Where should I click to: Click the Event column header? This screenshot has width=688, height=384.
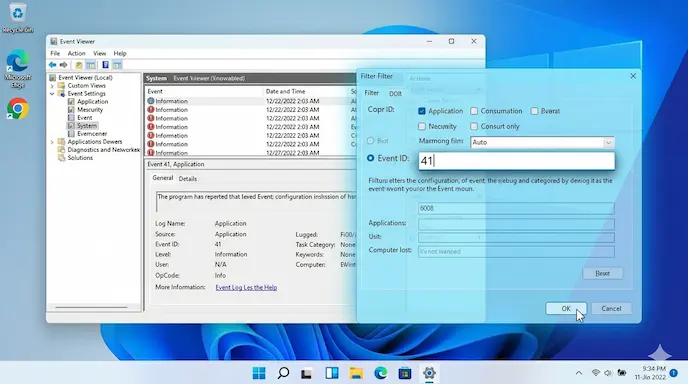tap(155, 91)
